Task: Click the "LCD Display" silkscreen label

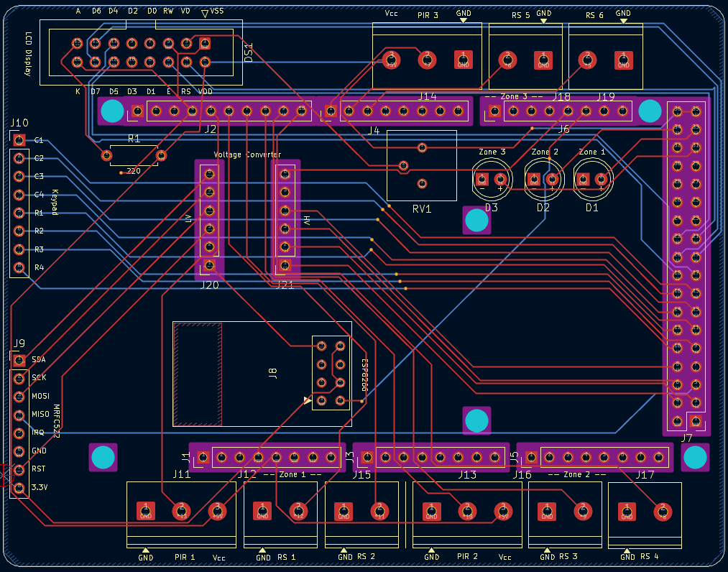Action: pos(28,55)
